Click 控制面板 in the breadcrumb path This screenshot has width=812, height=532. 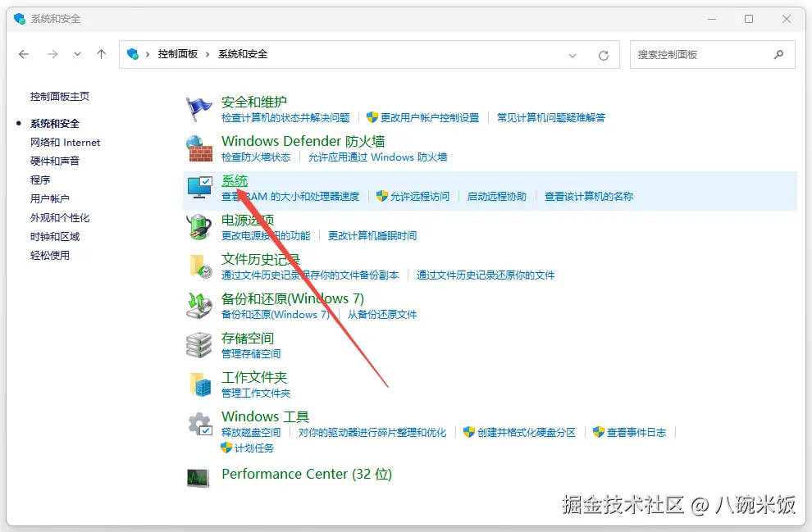(178, 54)
